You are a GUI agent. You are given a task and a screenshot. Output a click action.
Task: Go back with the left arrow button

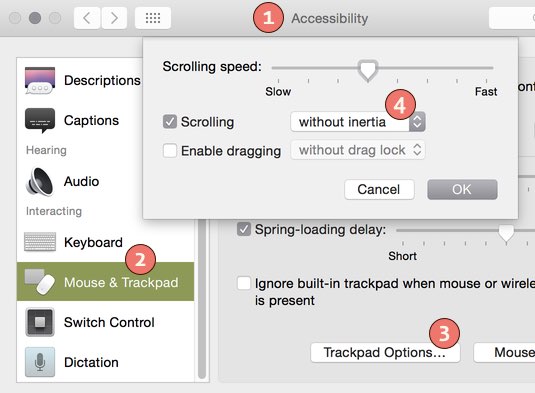point(87,18)
